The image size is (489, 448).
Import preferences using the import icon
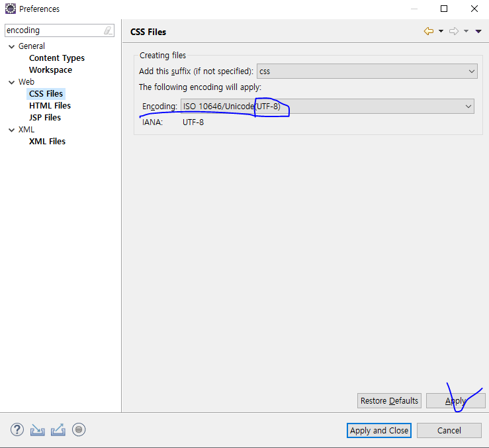click(38, 430)
